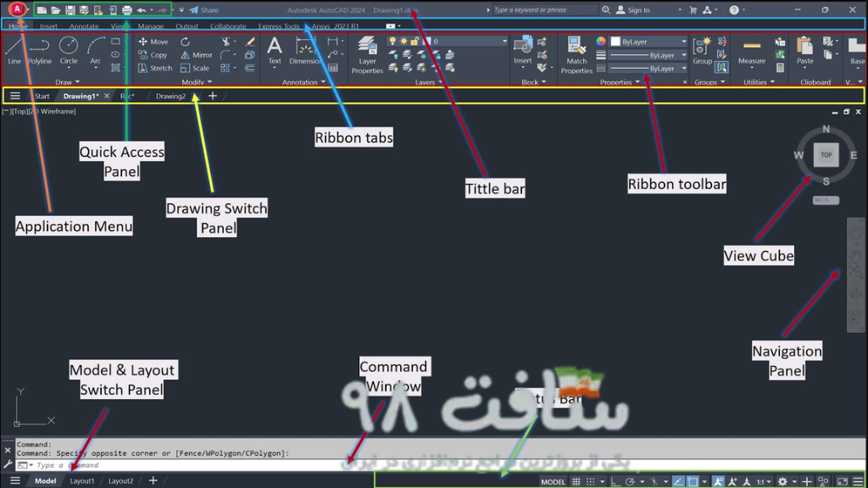Image resolution: width=868 pixels, height=488 pixels.
Task: Click the Offset tool icon
Action: point(250,68)
